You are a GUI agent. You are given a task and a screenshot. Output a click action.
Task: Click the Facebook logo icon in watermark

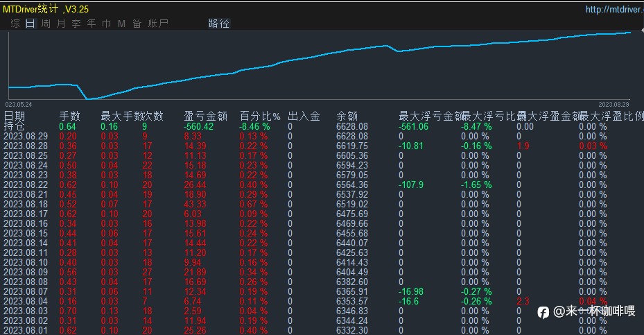pos(543,313)
